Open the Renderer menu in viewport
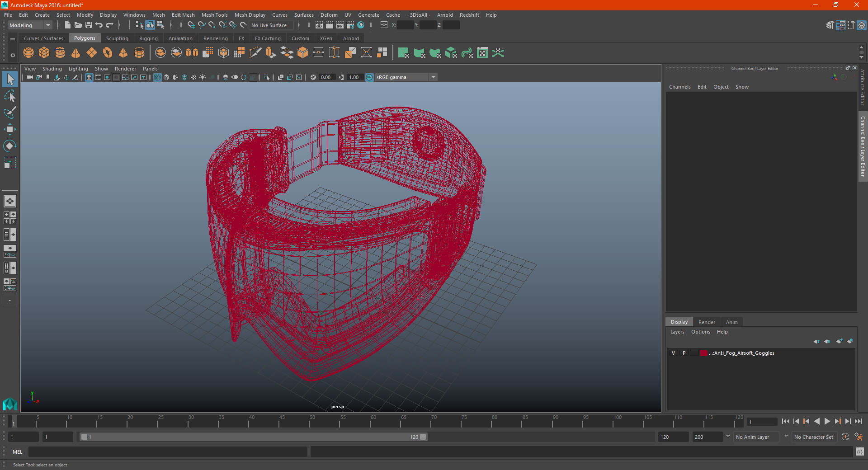The width and height of the screenshot is (868, 470). pos(125,69)
